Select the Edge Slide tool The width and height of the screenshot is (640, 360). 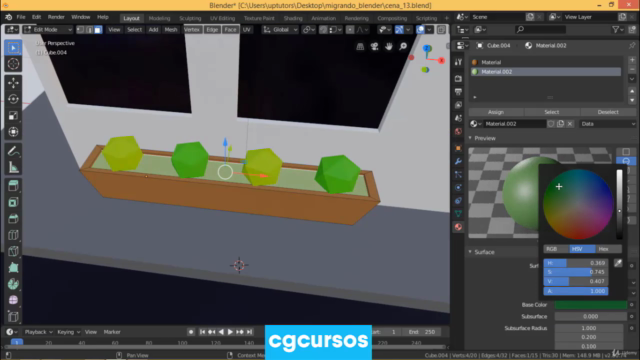click(13, 317)
